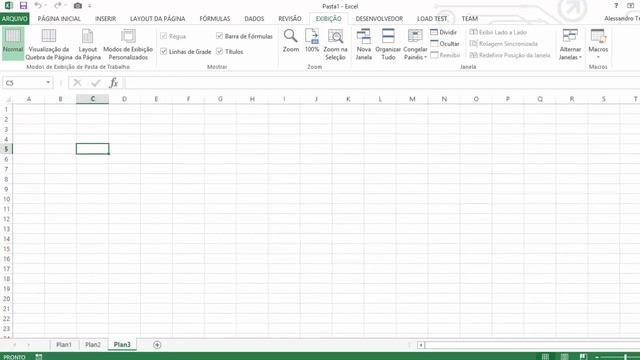Click Exibir Lado a Lado option

tap(498, 32)
